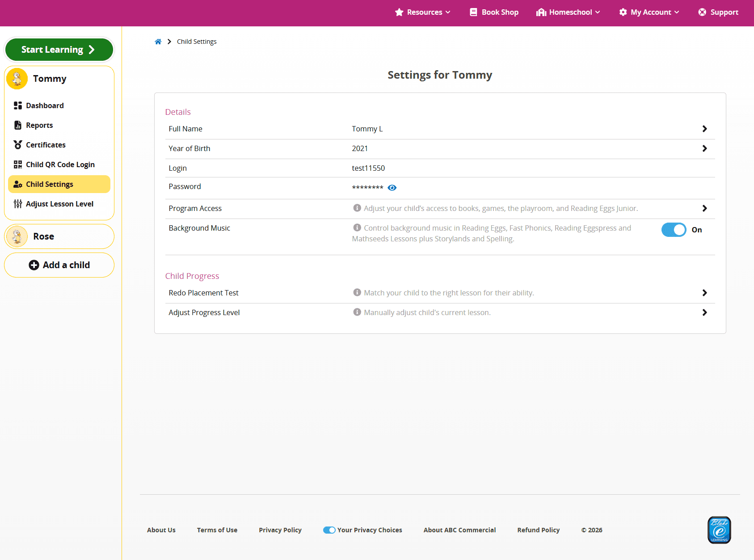Click the star icon next to Resources

[399, 12]
